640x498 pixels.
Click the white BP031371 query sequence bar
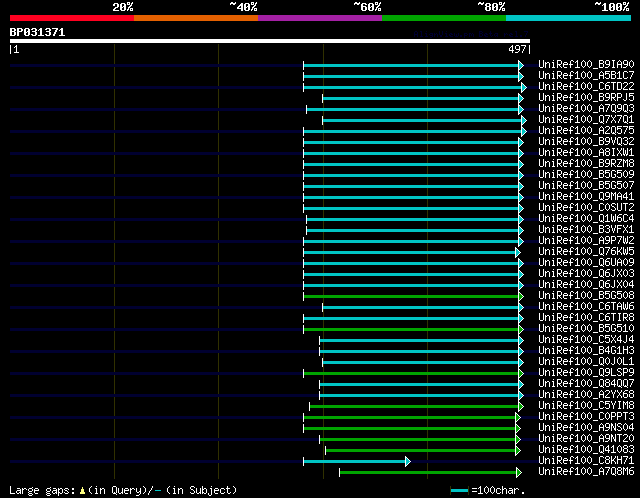[x=270, y=41]
